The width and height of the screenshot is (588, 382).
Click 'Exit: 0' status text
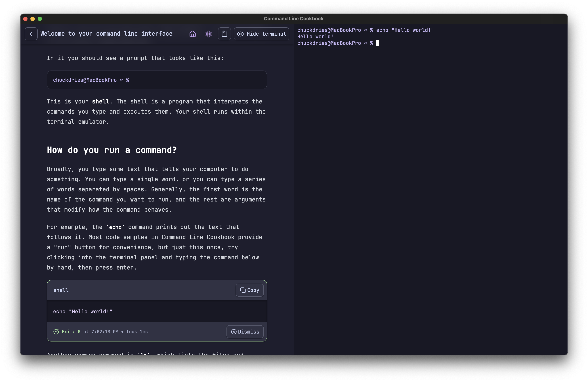click(x=71, y=332)
